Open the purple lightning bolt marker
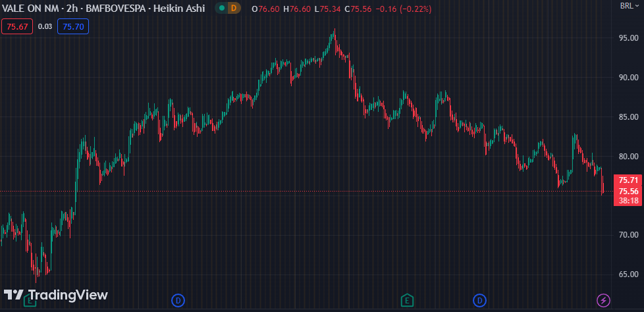 [603, 301]
